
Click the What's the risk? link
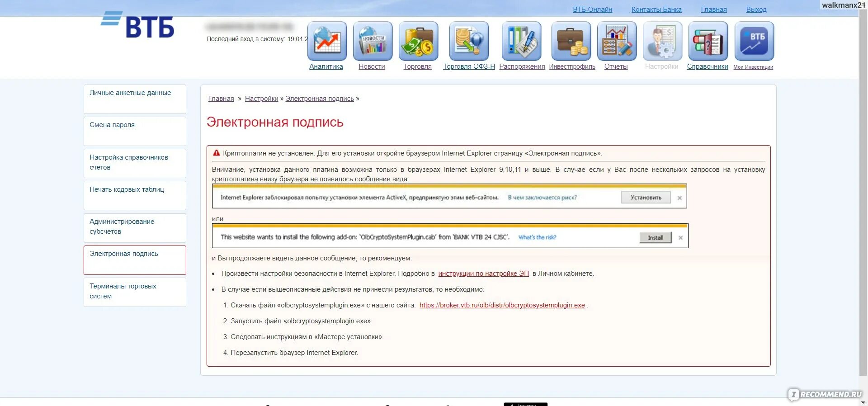[537, 237]
